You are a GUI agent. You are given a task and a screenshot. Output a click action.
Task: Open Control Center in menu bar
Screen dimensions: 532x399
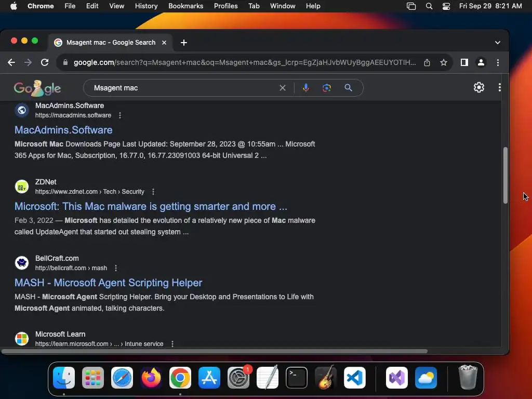pos(446,6)
